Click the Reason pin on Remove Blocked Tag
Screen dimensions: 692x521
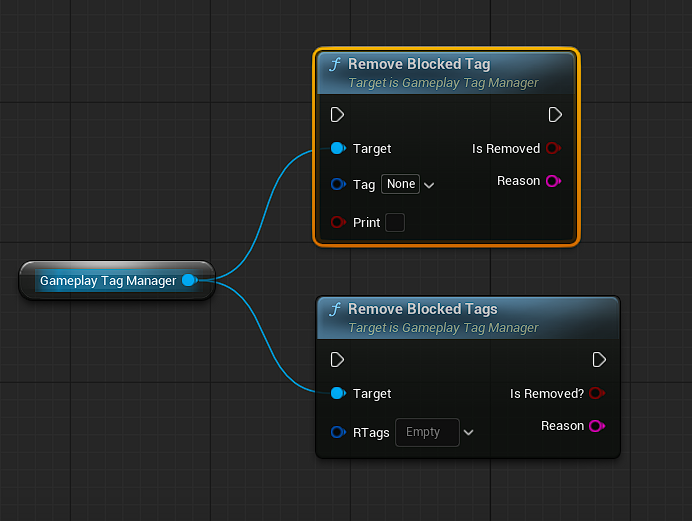point(552,181)
